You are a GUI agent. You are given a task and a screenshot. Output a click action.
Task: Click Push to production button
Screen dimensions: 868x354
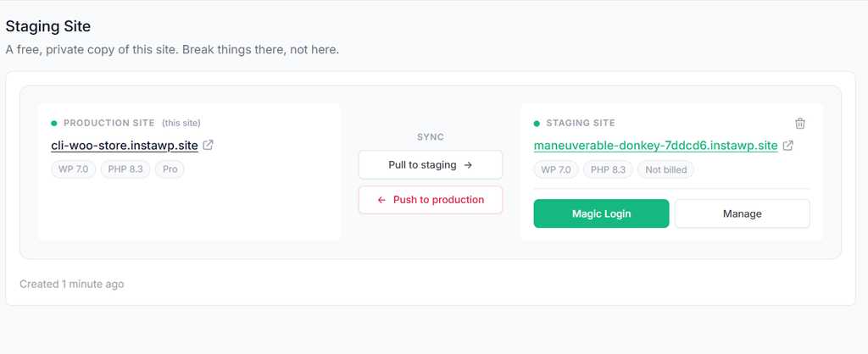[431, 200]
